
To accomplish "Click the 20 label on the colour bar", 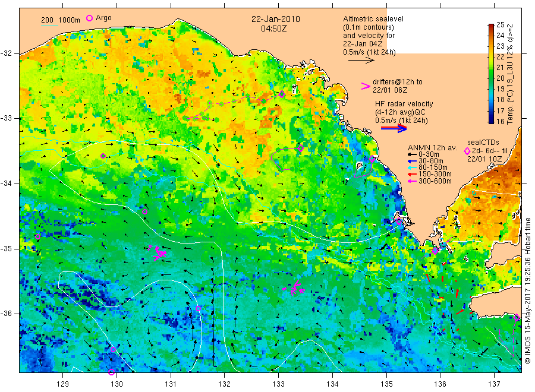I will (x=500, y=78).
